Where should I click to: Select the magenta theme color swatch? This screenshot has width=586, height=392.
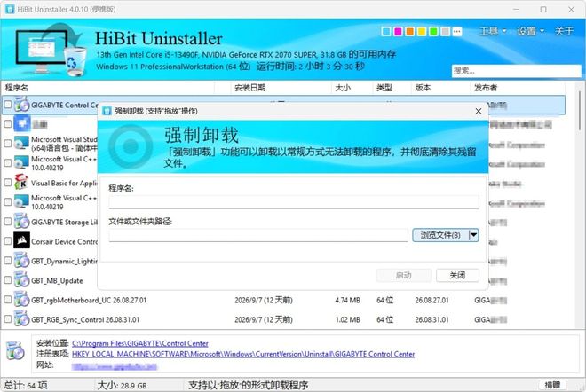click(x=398, y=32)
